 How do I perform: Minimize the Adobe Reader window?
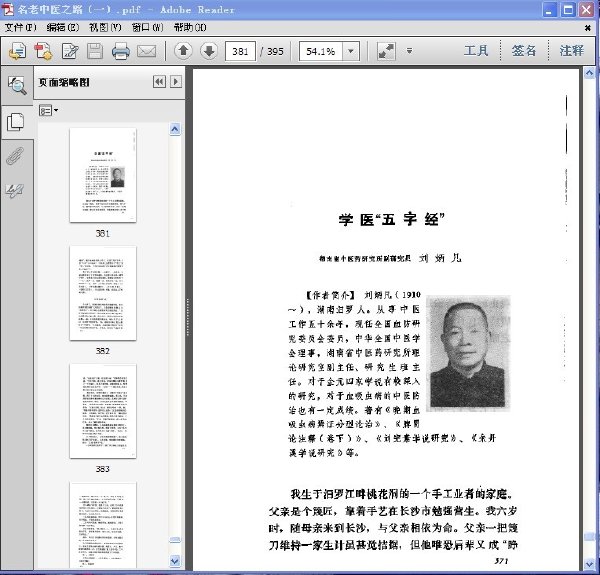[549, 10]
